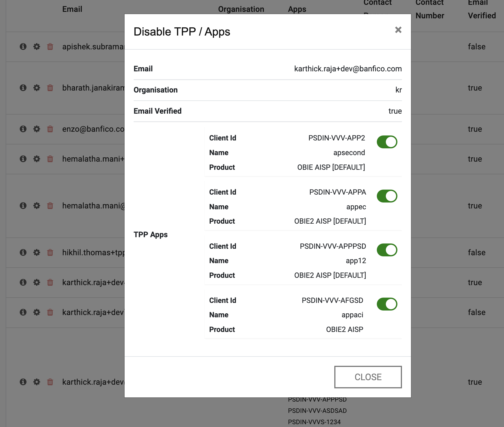Dismiss dialog with the X icon
The image size is (504, 427).
tap(398, 30)
